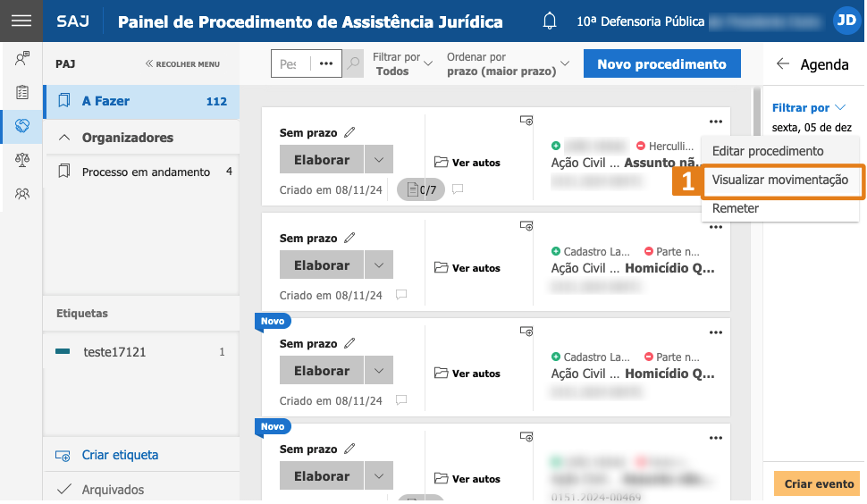
Task: Open the clipboard checklist sidebar icon
Action: pyautogui.click(x=22, y=92)
